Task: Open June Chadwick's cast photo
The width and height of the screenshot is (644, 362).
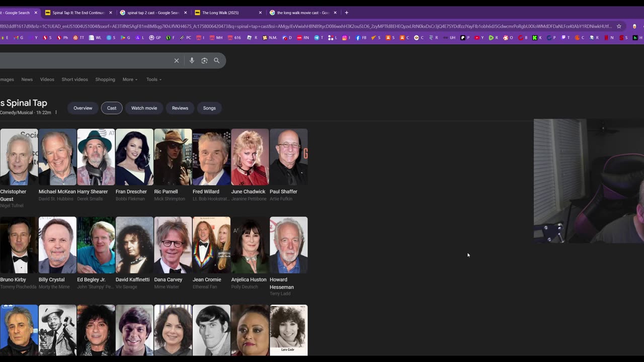Action: [250, 157]
